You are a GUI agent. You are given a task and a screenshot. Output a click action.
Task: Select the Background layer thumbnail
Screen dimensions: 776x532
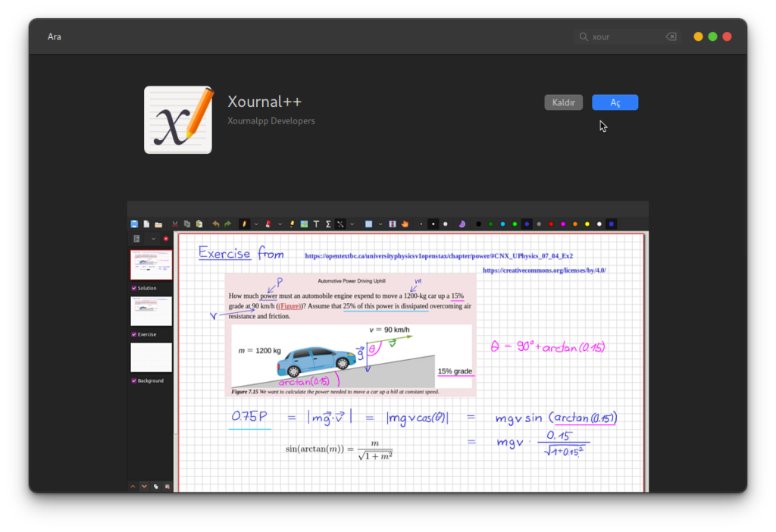[151, 357]
